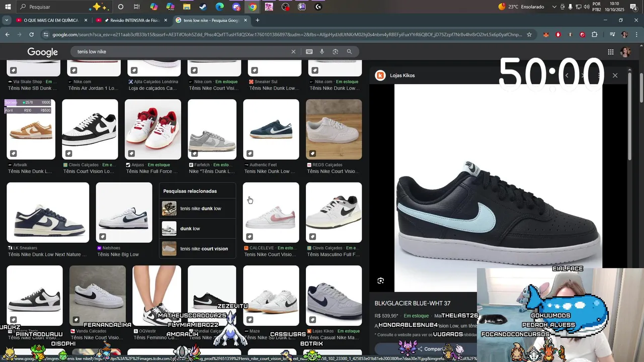This screenshot has height=362, width=644.
Task: Switch to O QUE MAIS CAI EM QUÍMICA tab
Action: (x=51, y=20)
